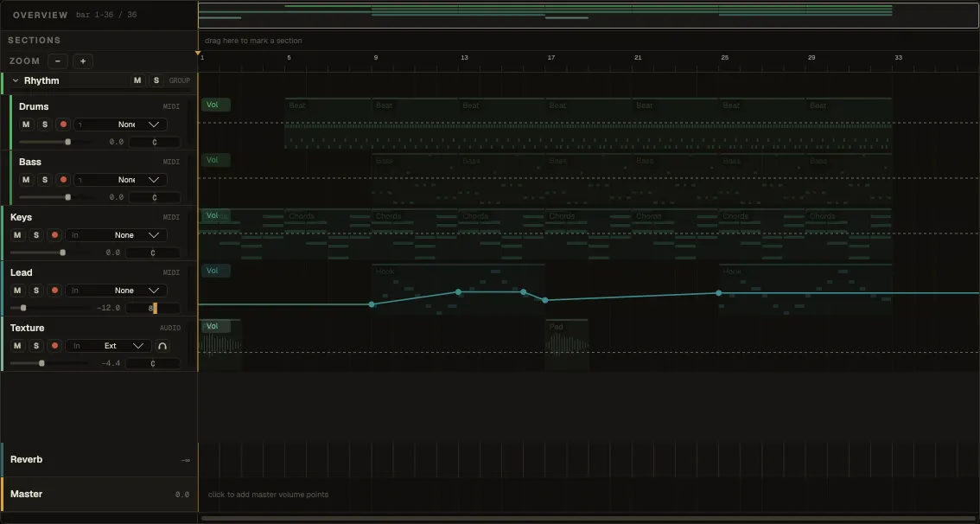Click the Lead automation point at bar 13
Image resolution: width=980 pixels, height=524 pixels.
459,292
